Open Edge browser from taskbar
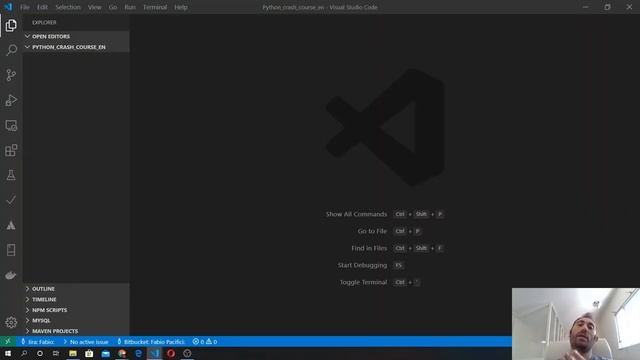Screen dimensions: 640x360 (x=138, y=353)
